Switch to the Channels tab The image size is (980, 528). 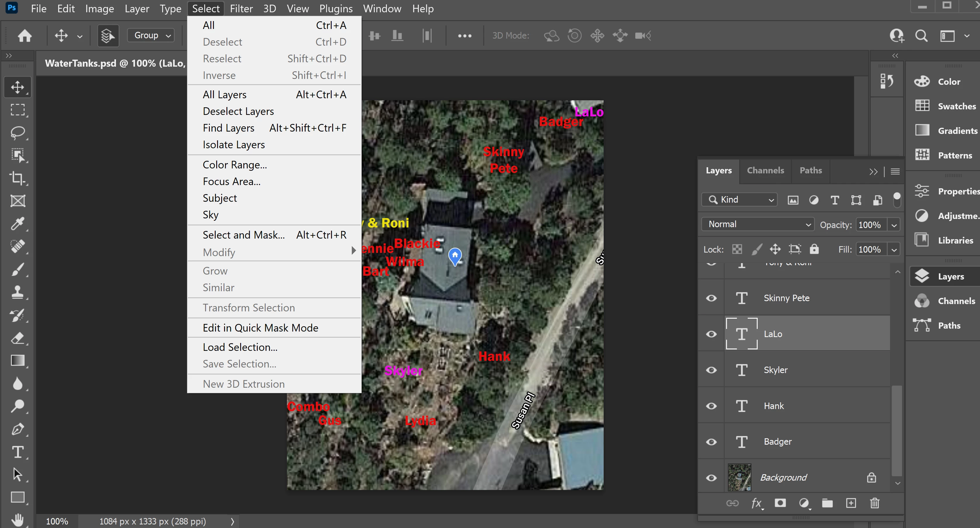click(x=765, y=170)
